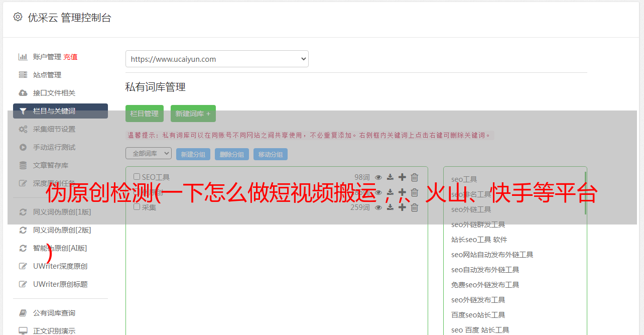Open UWriter原创标题 in the sidebar
This screenshot has width=644, height=335.
60,284
